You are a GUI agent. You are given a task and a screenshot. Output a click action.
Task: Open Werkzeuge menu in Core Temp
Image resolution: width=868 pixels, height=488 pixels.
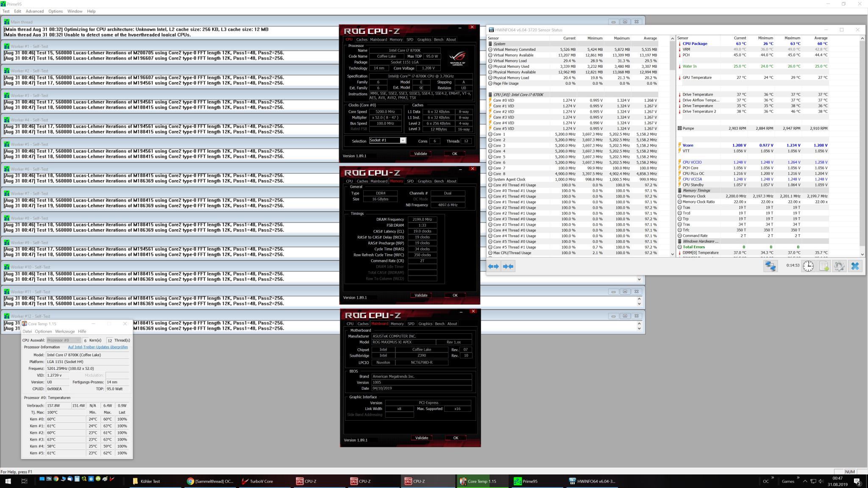pyautogui.click(x=65, y=331)
